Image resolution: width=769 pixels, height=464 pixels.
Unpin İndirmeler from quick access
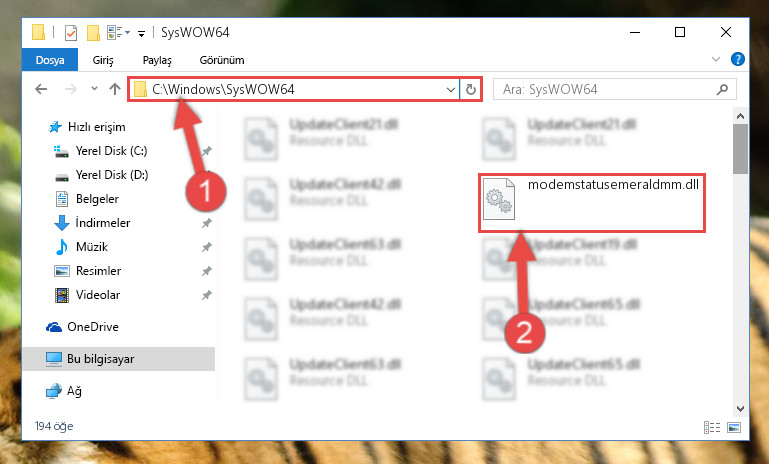pos(207,223)
